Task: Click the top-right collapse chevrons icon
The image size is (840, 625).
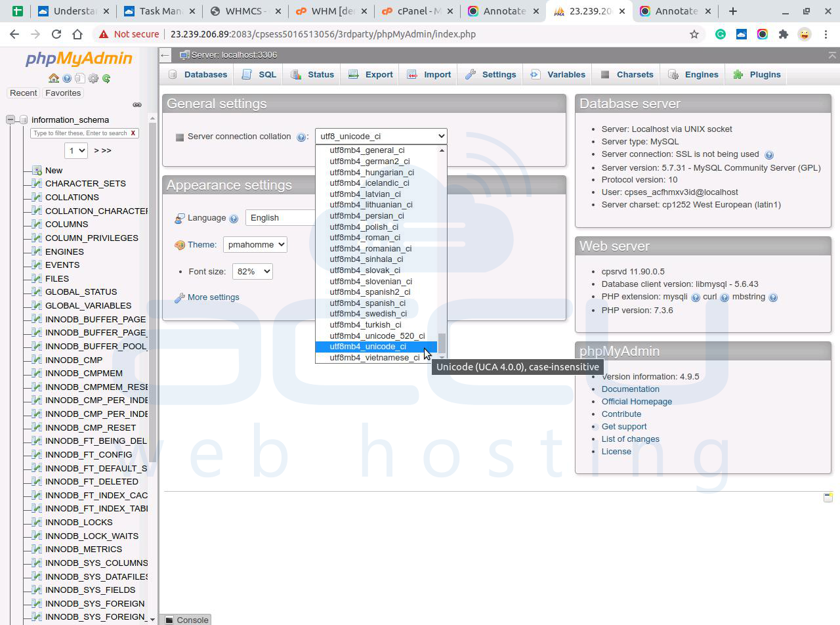Action: coord(832,55)
